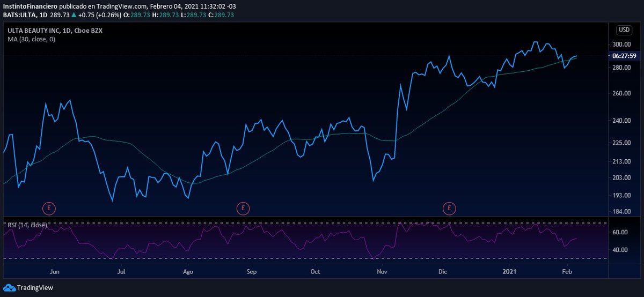Click the Jul date axis label
Image resolution: width=644 pixels, height=297 pixels.
pyautogui.click(x=121, y=272)
